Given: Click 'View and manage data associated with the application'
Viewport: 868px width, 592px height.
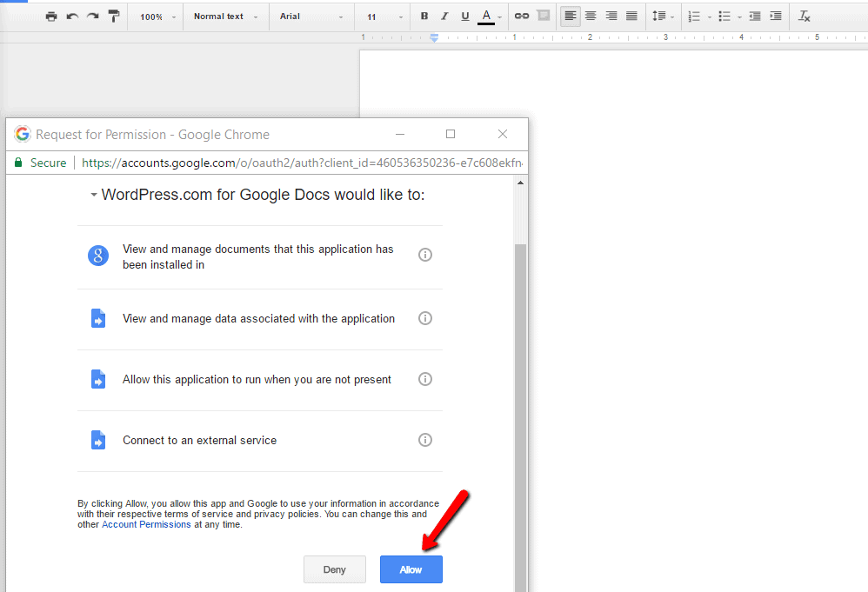Looking at the screenshot, I should click(x=258, y=319).
